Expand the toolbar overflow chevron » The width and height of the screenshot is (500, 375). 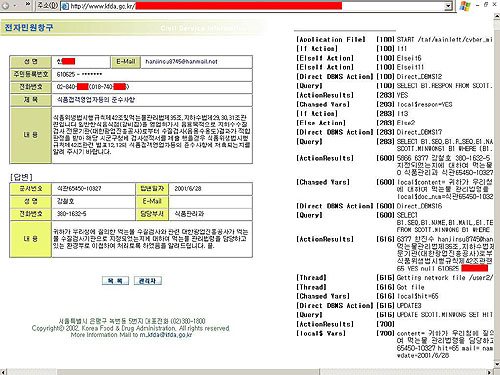pyautogui.click(x=28, y=5)
